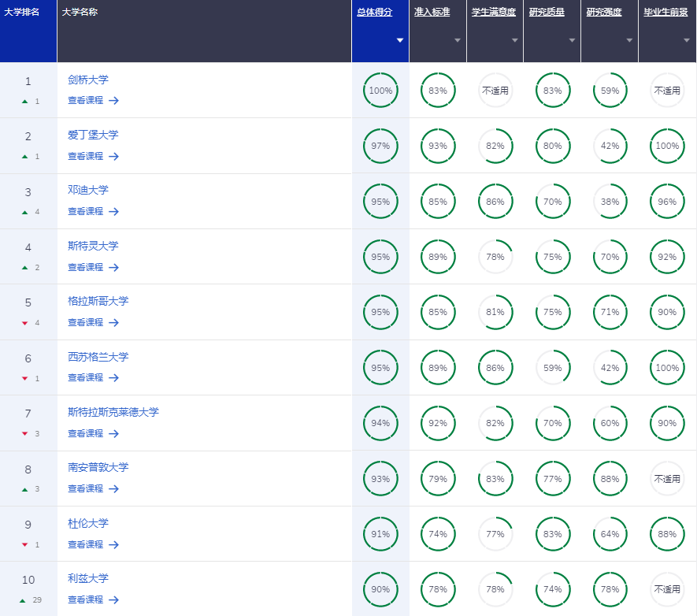Click dropdown arrow under 学生满意度

pos(515,40)
